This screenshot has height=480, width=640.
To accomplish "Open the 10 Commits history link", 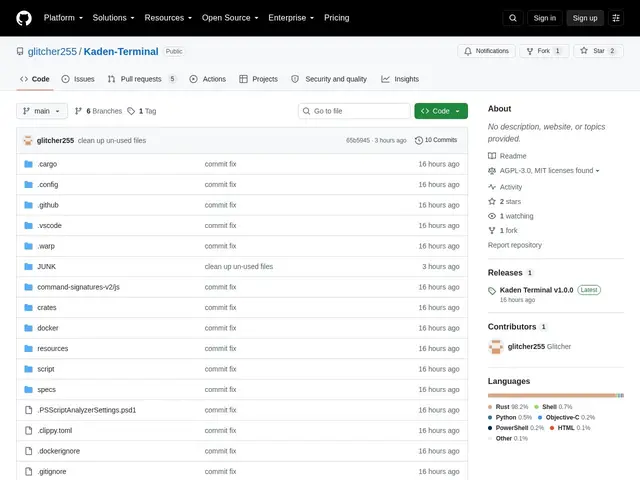I will pyautogui.click(x=436, y=140).
